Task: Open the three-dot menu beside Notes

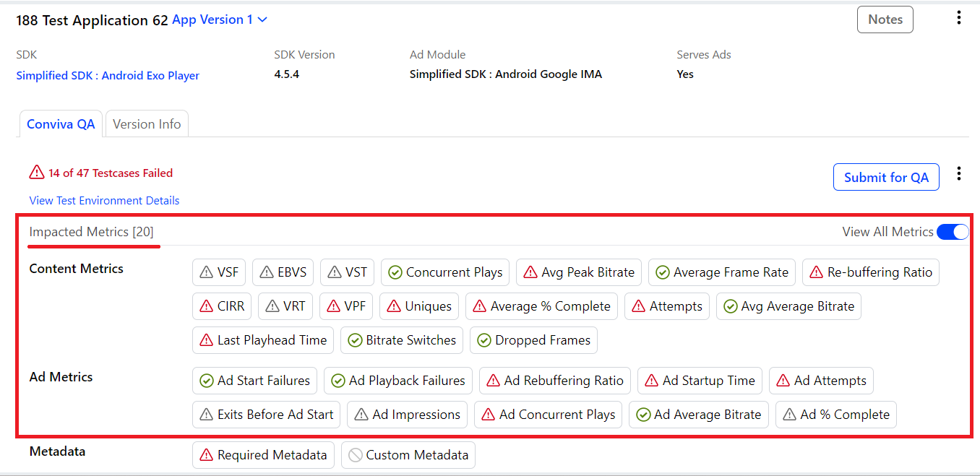Action: [x=958, y=18]
